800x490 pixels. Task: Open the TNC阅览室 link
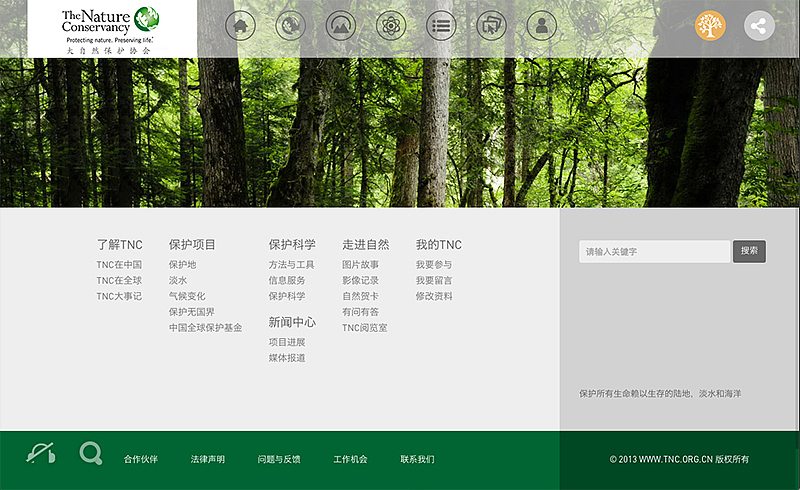(x=365, y=328)
